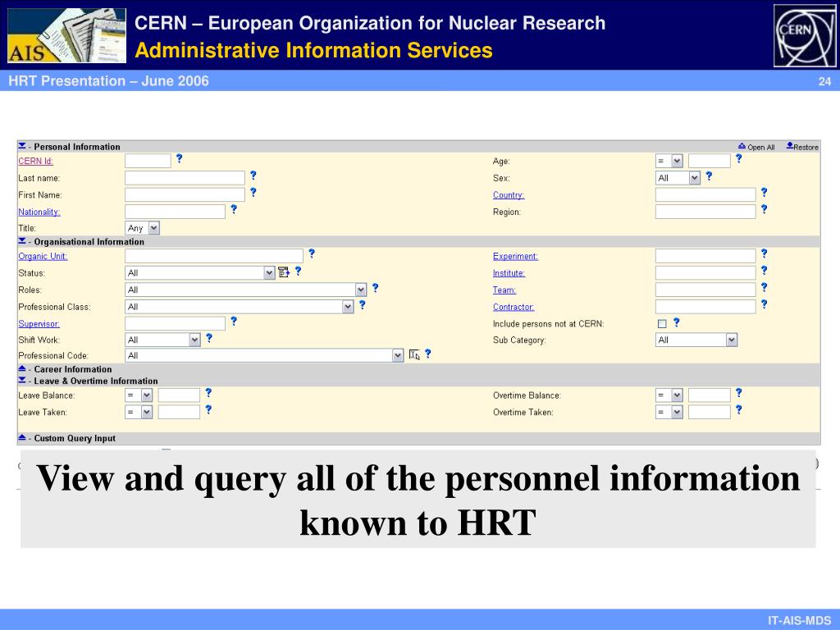Click into the Leave Balance value field
This screenshot has width=840, height=630.
[179, 395]
